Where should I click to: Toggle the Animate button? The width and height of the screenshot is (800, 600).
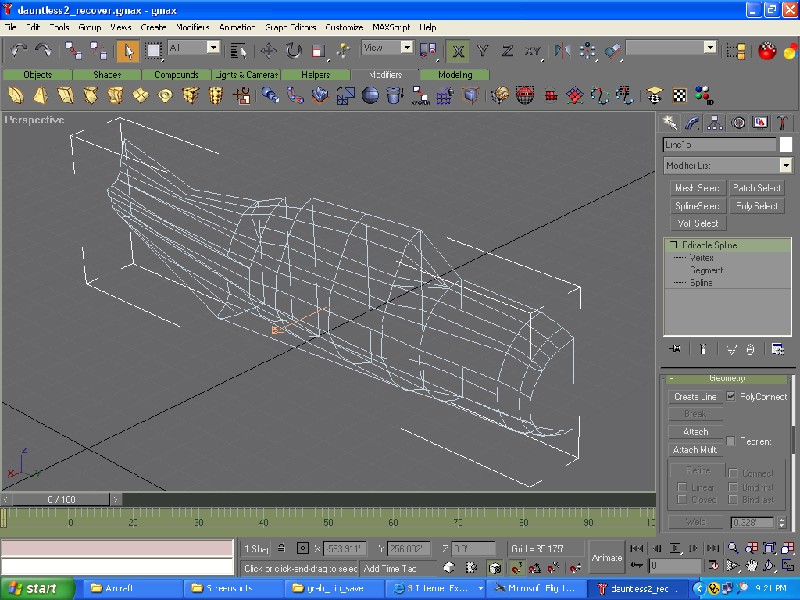(606, 557)
